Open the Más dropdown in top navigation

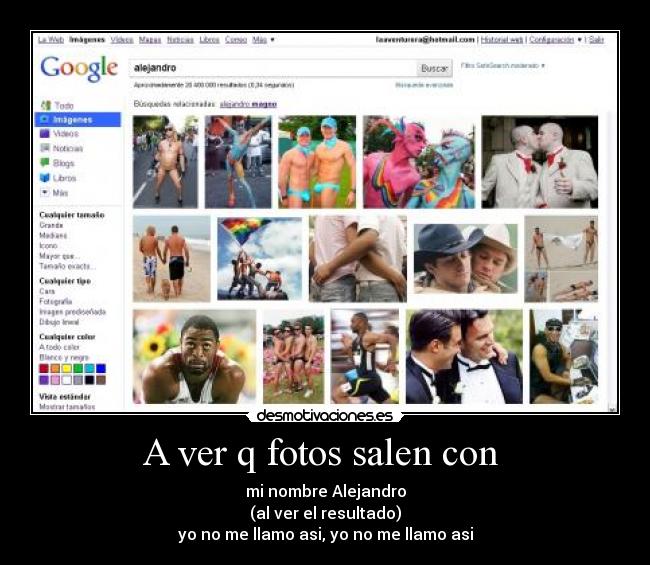point(263,40)
